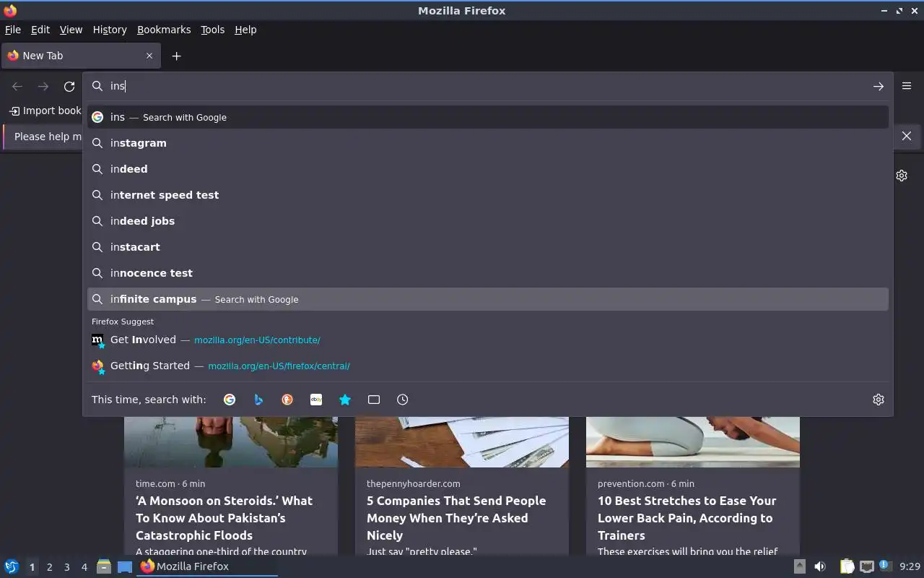
Task: Click the stretching pose thumbnail image
Action: (693, 441)
